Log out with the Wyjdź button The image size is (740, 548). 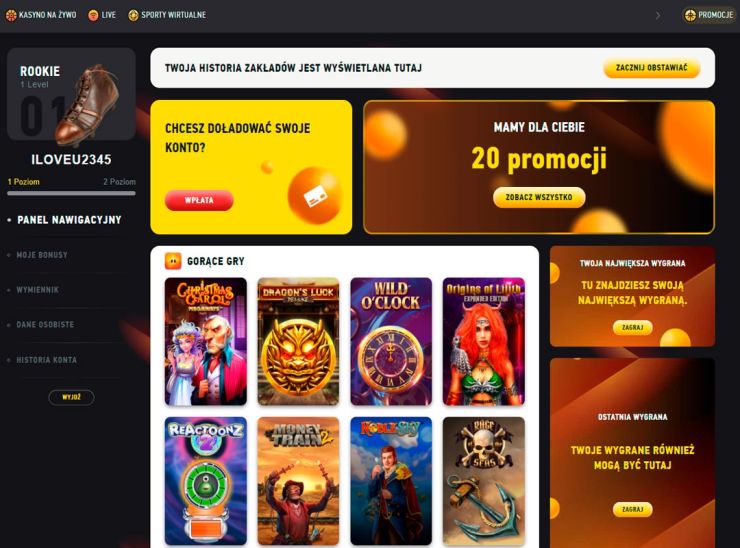click(x=71, y=397)
